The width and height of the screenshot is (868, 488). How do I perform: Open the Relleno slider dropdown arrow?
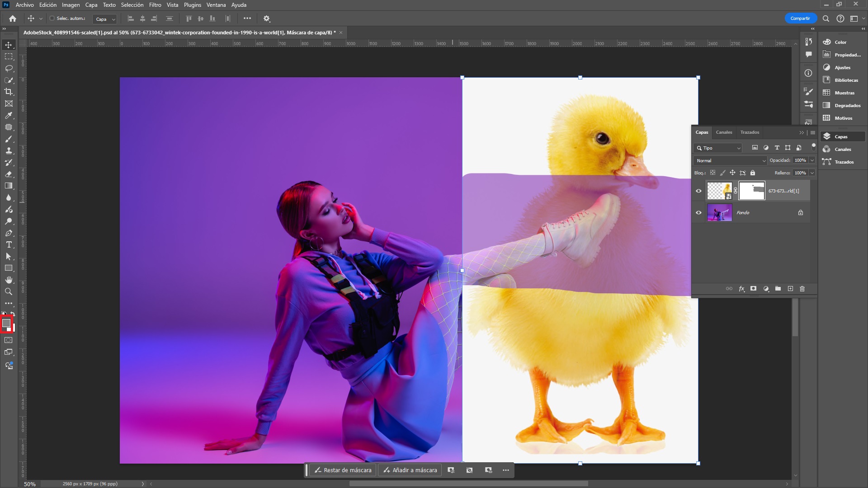[x=812, y=173]
